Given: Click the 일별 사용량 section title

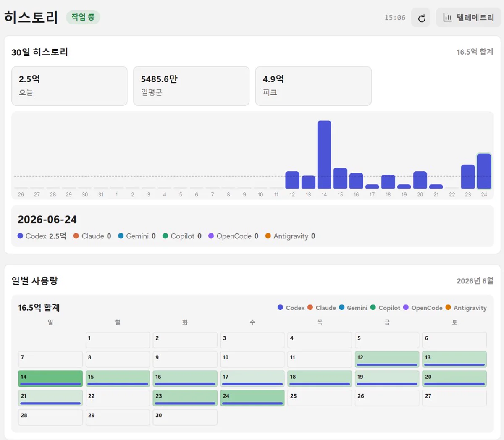Looking at the screenshot, I should tap(35, 281).
